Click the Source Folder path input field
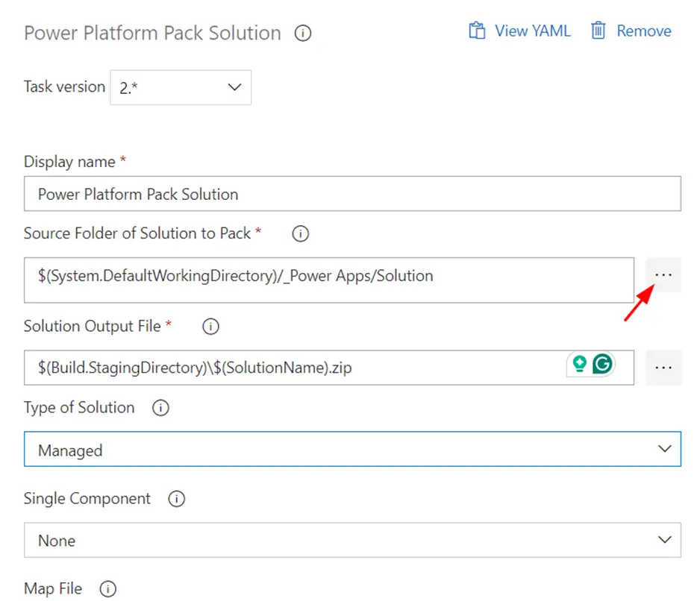Image resolution: width=700 pixels, height=601 pixels. pyautogui.click(x=329, y=280)
